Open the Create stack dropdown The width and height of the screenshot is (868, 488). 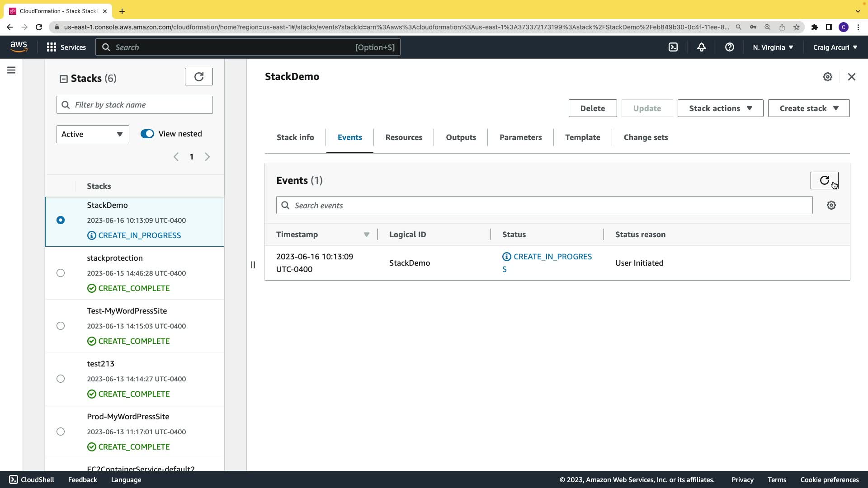click(808, 108)
